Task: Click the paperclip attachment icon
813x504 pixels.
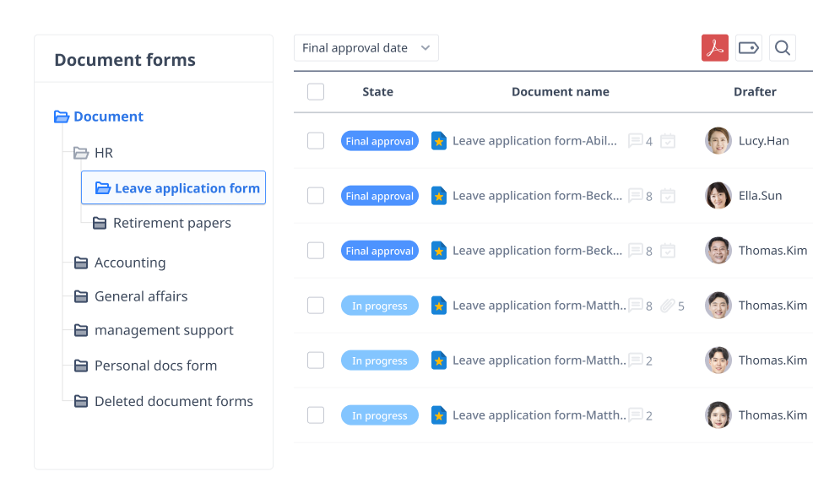Action: tap(668, 306)
